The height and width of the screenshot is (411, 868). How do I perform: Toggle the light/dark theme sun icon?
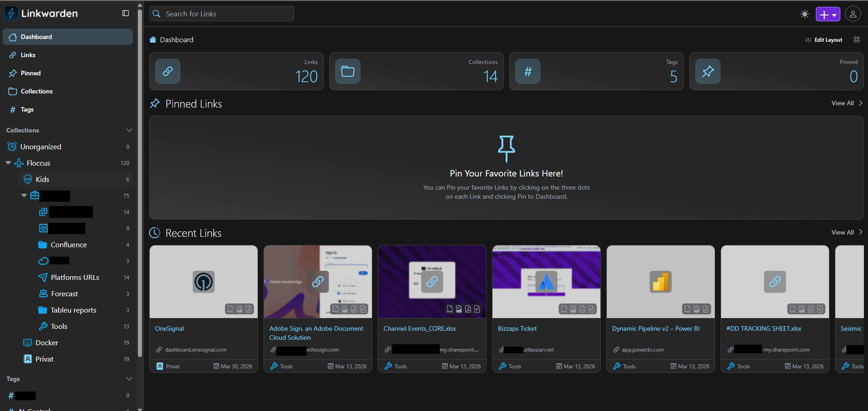pyautogui.click(x=805, y=14)
